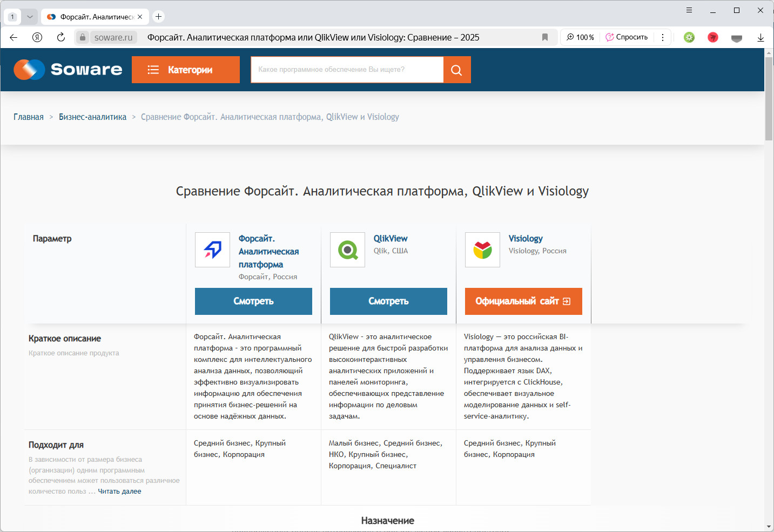Open browser downloads
Image resolution: width=774 pixels, height=532 pixels.
click(760, 37)
